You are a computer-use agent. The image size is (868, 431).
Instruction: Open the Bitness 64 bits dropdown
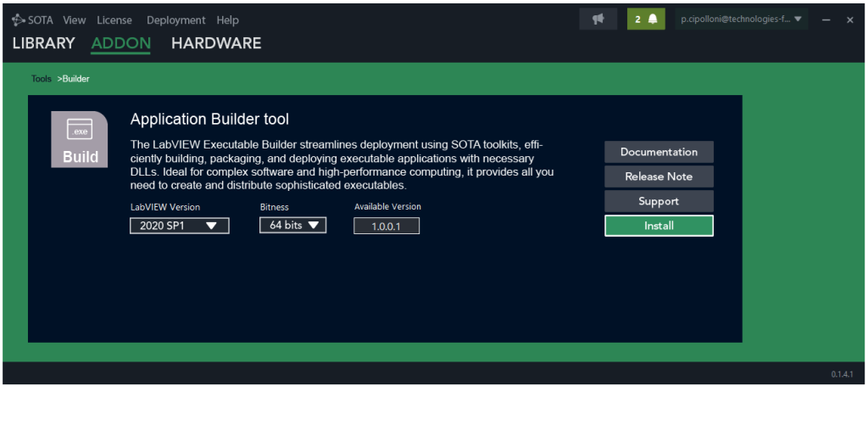click(292, 225)
